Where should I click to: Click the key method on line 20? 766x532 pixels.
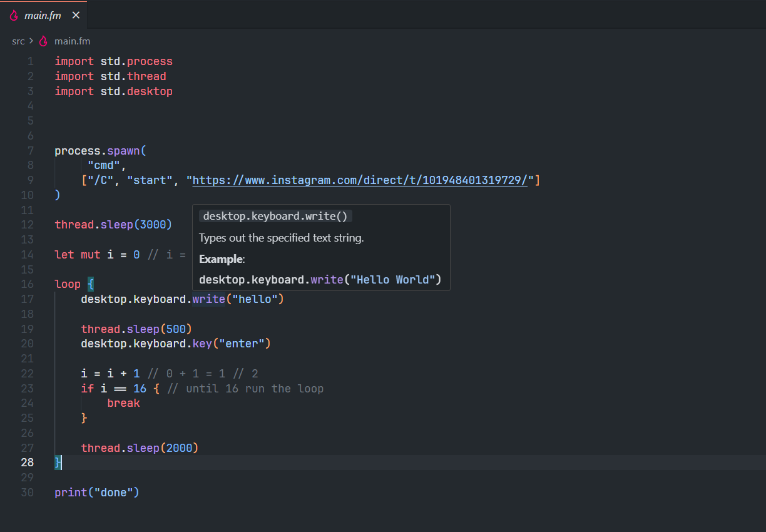[202, 344]
